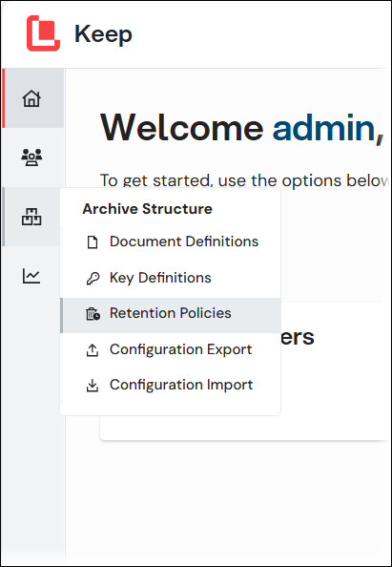Click the key icon in the menu
Viewport: 392px width, 567px height.
coord(93,279)
